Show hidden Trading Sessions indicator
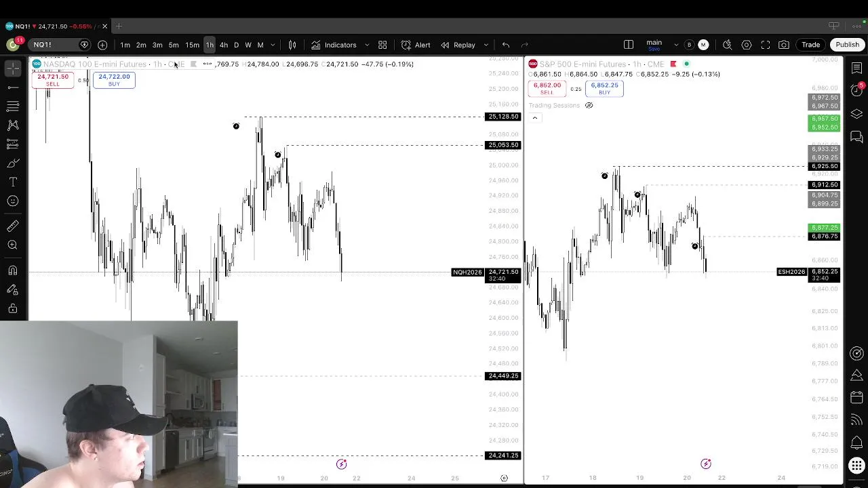 589,106
